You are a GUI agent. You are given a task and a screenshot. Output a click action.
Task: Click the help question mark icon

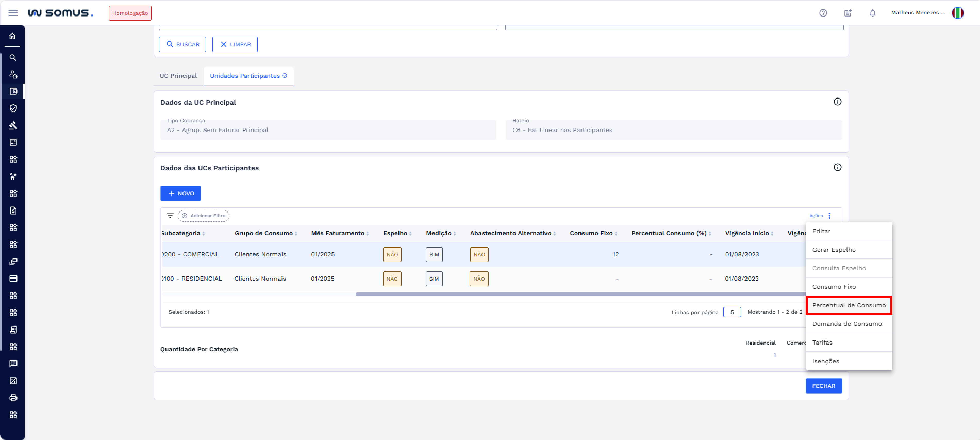[x=823, y=13]
